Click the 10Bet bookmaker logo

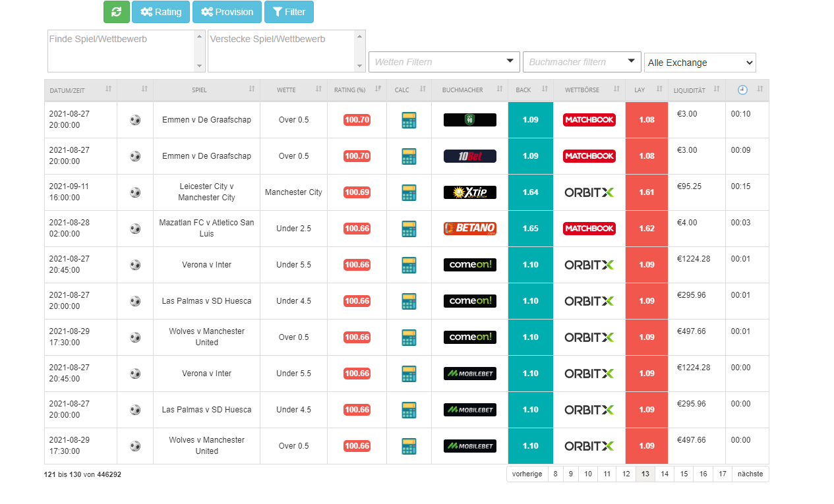[x=469, y=156]
